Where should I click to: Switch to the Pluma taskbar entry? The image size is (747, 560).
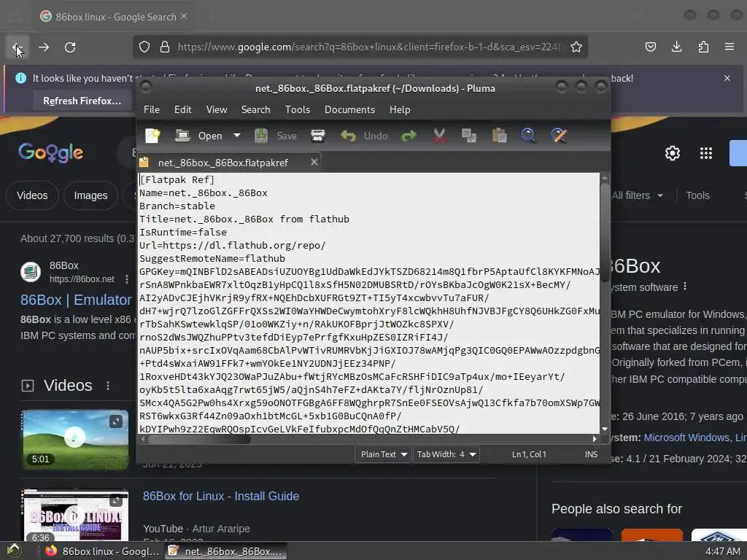pos(226,551)
